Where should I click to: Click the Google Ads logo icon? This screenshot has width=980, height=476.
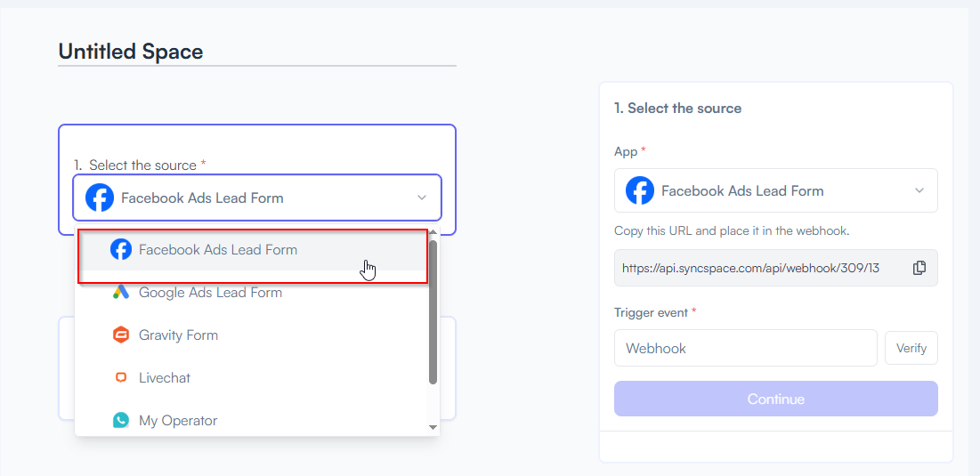click(x=121, y=293)
